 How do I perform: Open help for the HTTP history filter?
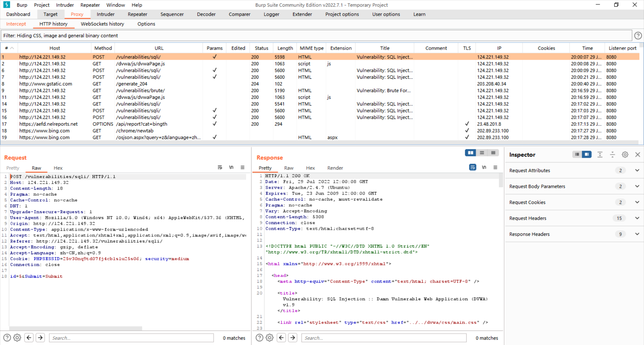638,36
